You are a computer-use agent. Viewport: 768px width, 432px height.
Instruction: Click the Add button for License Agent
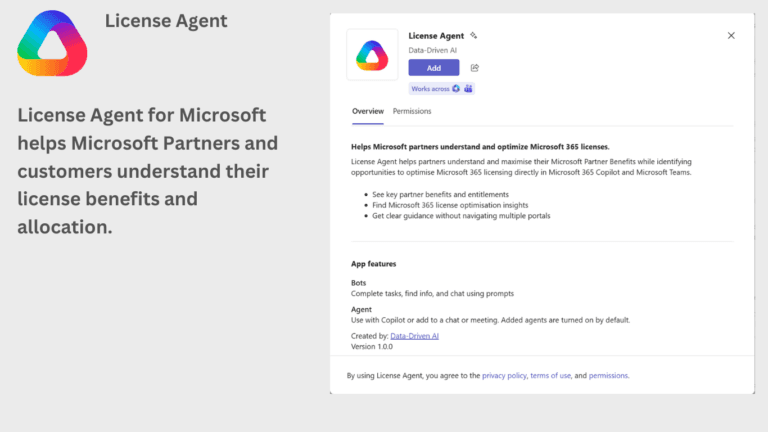tap(433, 68)
